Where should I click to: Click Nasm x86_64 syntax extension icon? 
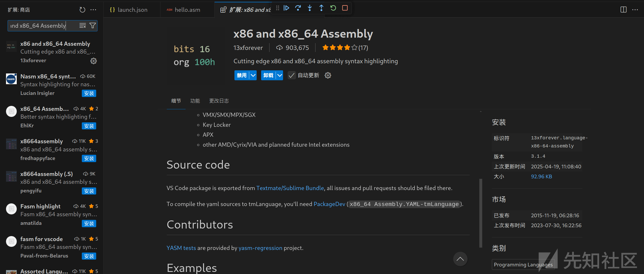point(11,79)
